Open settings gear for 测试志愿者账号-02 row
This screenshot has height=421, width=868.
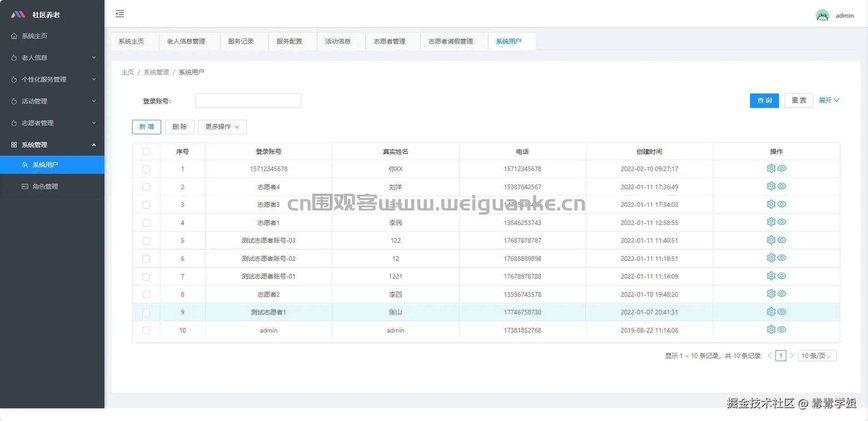click(771, 258)
